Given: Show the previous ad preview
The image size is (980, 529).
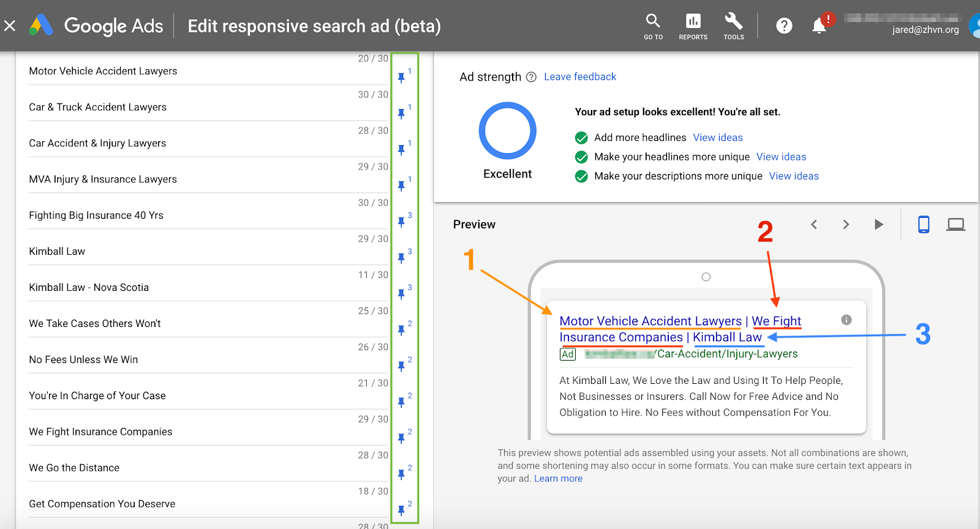Looking at the screenshot, I should click(814, 225).
